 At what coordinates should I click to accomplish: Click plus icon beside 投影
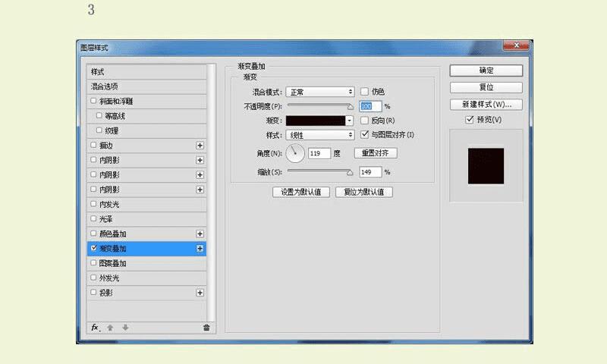coord(200,293)
